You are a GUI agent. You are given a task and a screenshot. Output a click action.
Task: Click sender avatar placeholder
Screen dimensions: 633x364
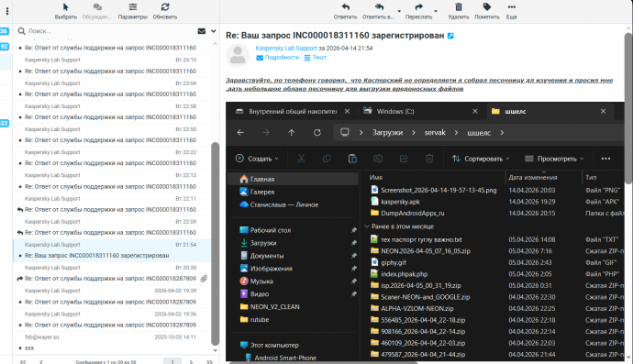tap(238, 55)
